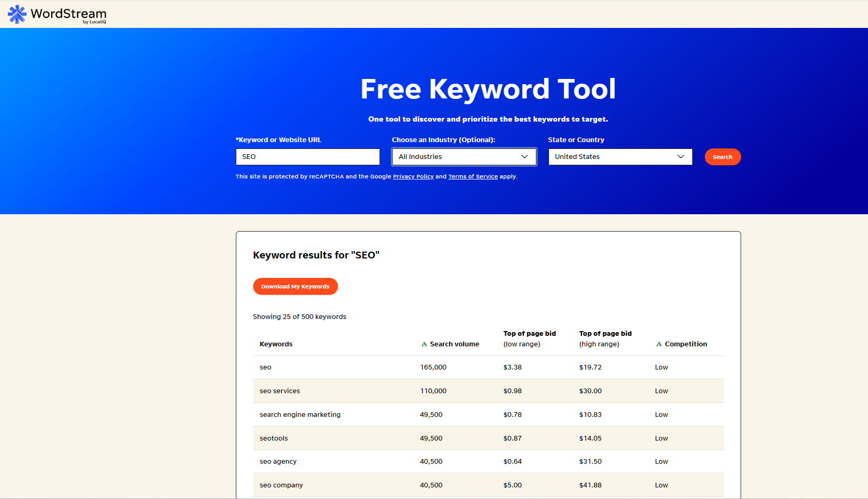Select the keyword row for seo services
The image size is (868, 499).
pos(280,391)
